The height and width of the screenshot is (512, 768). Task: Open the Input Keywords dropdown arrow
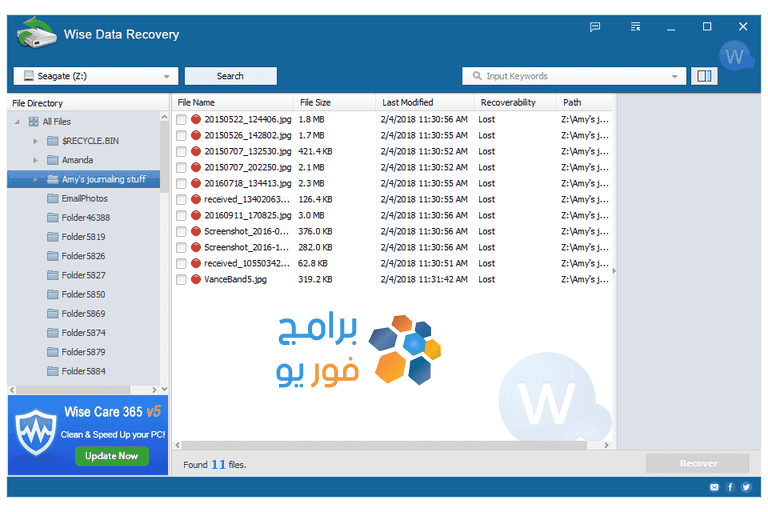pos(674,76)
